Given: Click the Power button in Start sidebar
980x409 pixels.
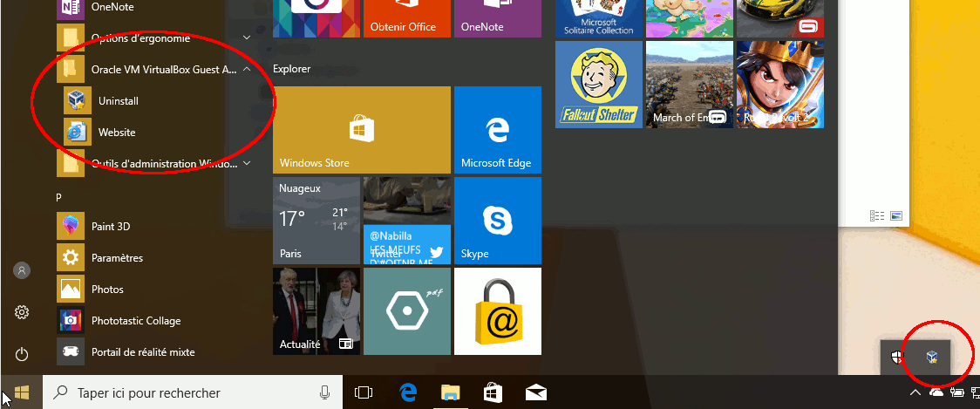Looking at the screenshot, I should [x=22, y=355].
